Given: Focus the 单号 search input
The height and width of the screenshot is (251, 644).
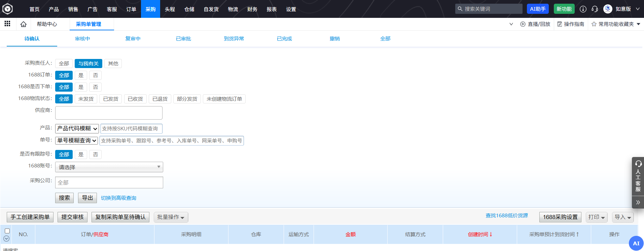Looking at the screenshot, I should coord(172,140).
